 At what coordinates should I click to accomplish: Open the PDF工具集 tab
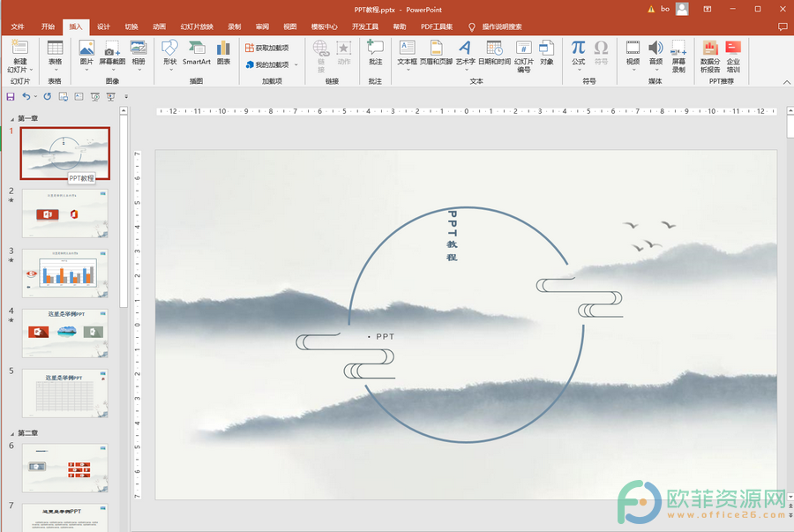(437, 26)
